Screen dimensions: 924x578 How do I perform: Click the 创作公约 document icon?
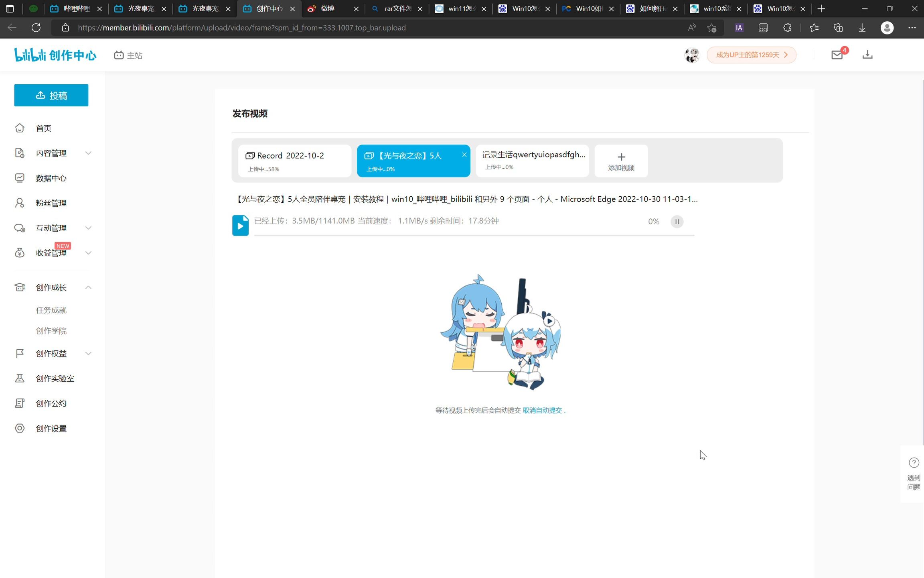[20, 403]
